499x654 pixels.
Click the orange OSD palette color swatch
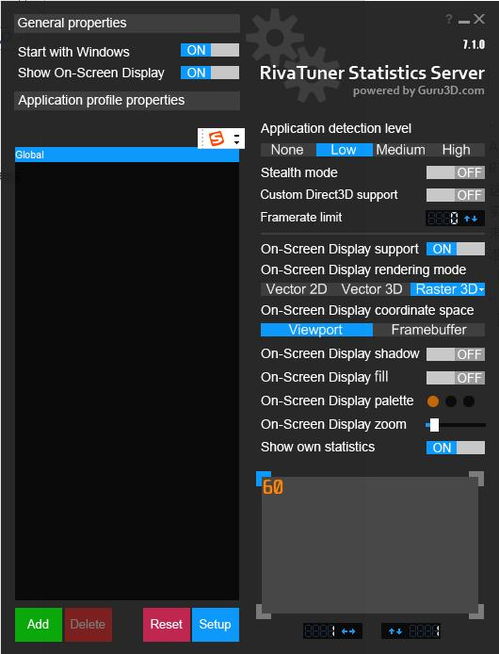[x=433, y=402]
